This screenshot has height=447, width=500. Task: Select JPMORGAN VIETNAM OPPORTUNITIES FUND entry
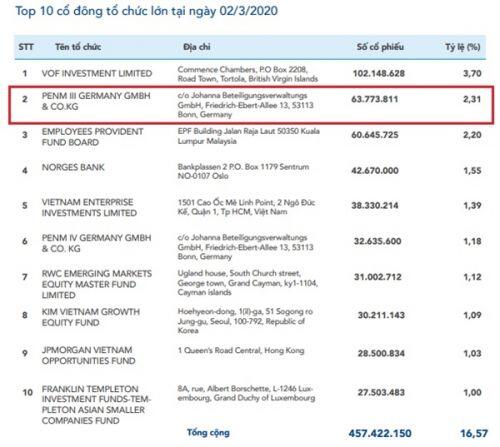[88, 355]
